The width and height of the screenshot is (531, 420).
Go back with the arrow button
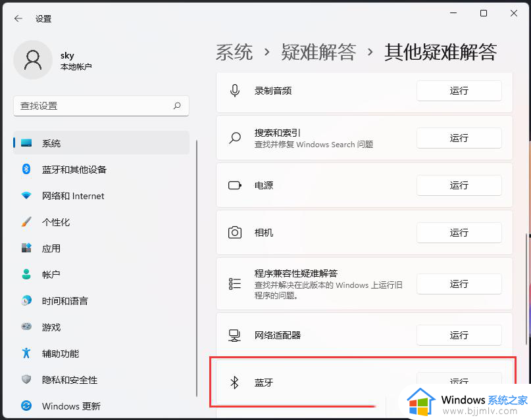click(18, 18)
